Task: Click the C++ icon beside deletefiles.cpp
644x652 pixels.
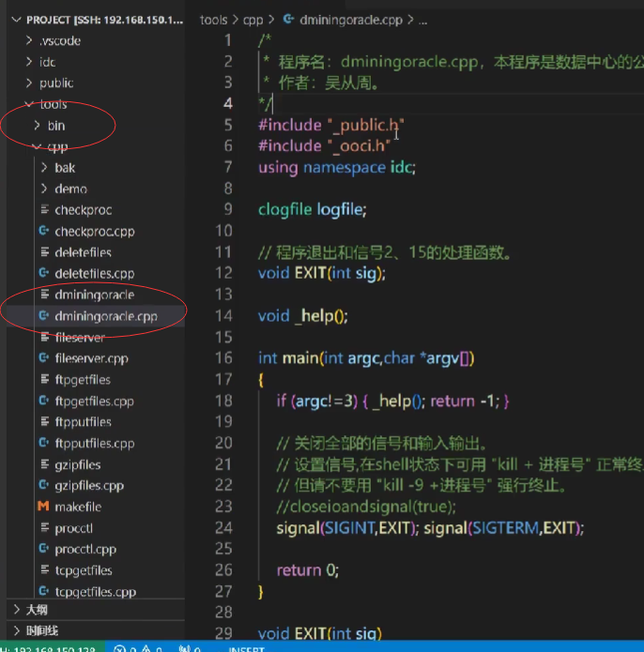Action: click(44, 273)
